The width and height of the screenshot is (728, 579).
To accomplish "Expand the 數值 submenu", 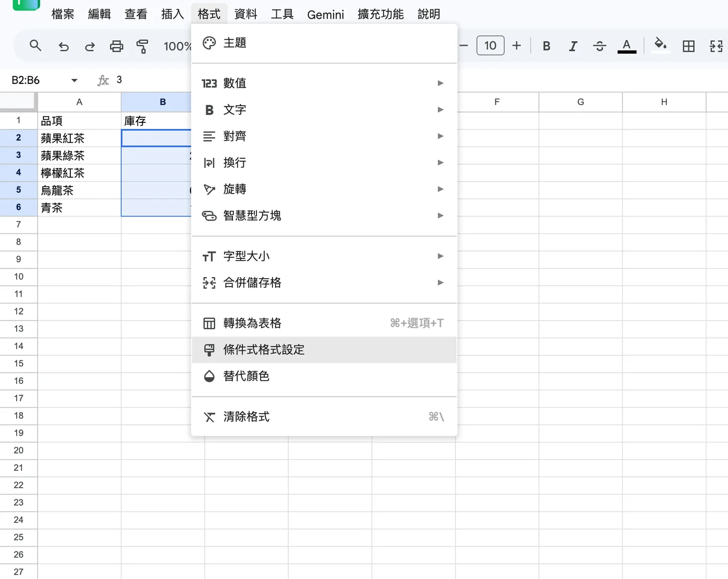I will point(324,83).
